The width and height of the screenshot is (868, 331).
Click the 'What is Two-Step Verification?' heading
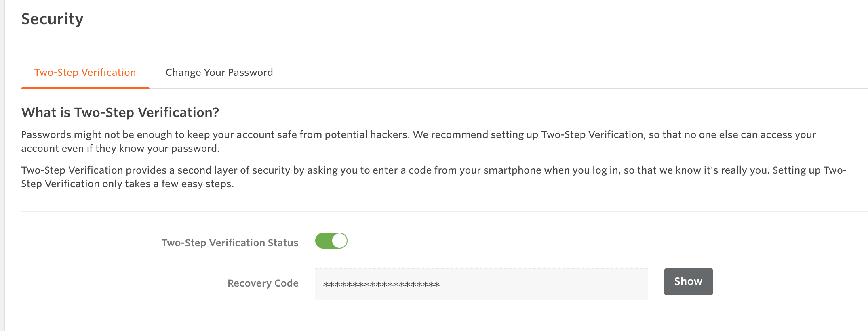[x=120, y=113]
